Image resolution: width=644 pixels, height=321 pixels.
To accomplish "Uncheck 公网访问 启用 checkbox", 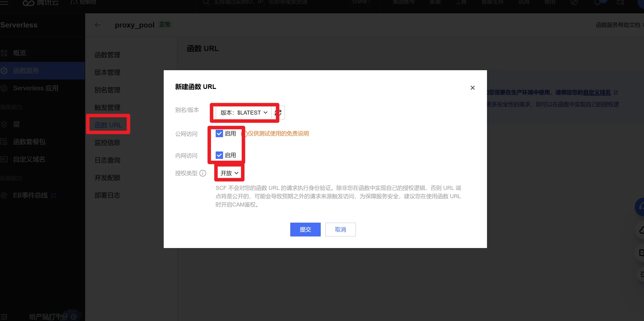I will pos(219,133).
